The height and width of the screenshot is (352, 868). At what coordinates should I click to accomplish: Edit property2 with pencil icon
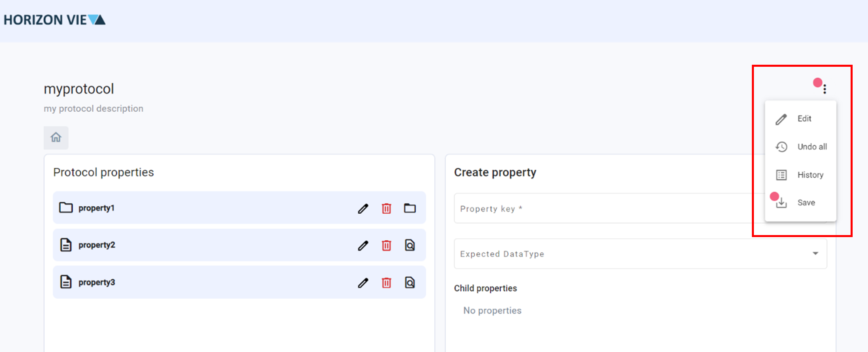[x=363, y=246]
